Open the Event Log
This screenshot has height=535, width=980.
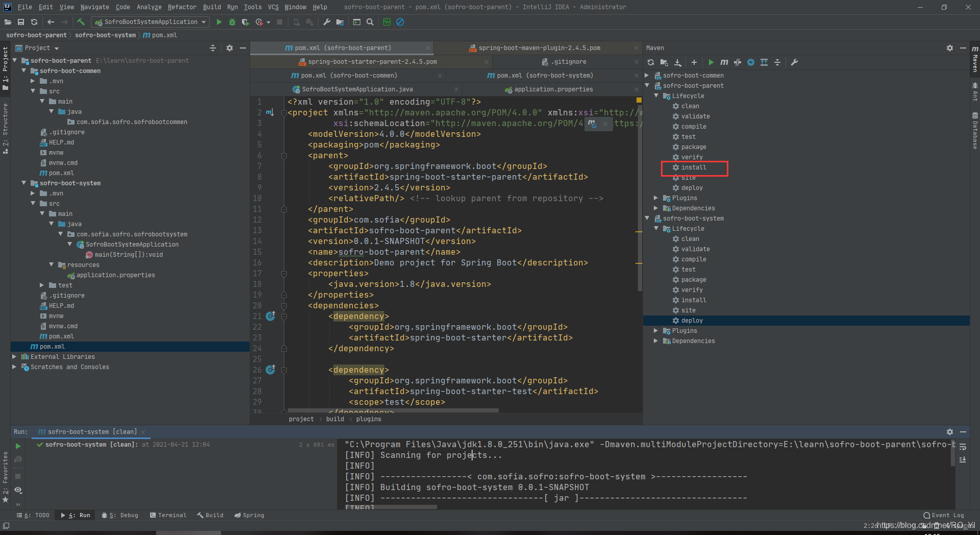944,516
